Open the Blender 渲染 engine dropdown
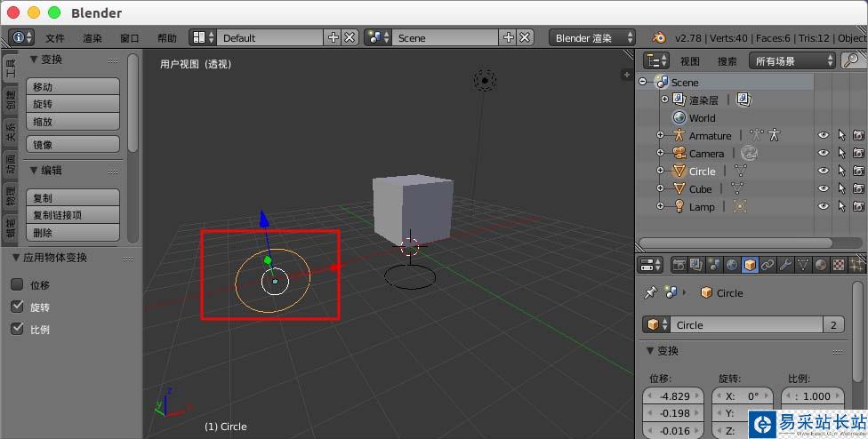Image resolution: width=868 pixels, height=439 pixels. [593, 37]
